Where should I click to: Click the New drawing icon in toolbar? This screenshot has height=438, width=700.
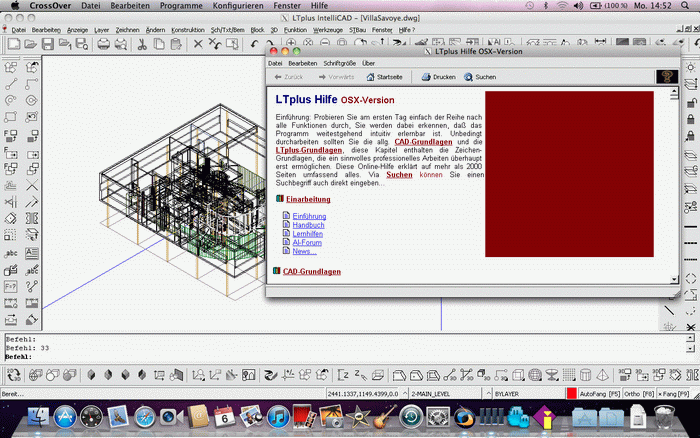(x=13, y=44)
